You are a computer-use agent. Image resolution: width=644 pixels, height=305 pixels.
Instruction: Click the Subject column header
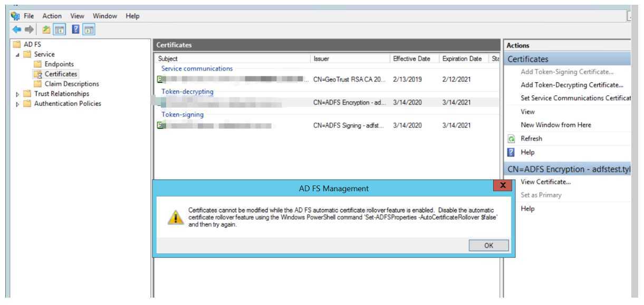pos(233,59)
